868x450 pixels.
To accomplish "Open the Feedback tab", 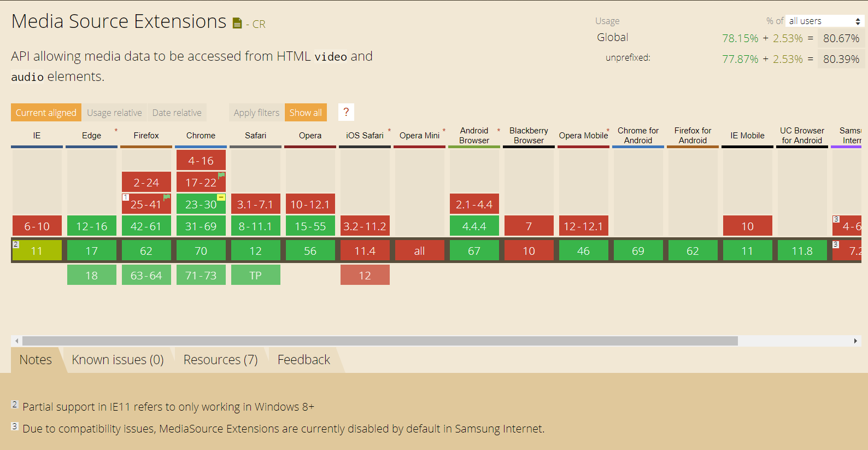I will click(x=304, y=360).
